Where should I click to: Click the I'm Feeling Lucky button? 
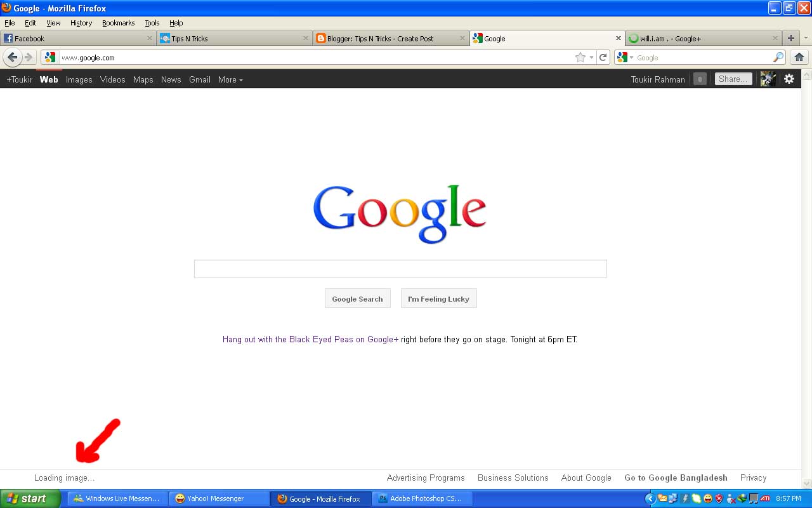[438, 298]
